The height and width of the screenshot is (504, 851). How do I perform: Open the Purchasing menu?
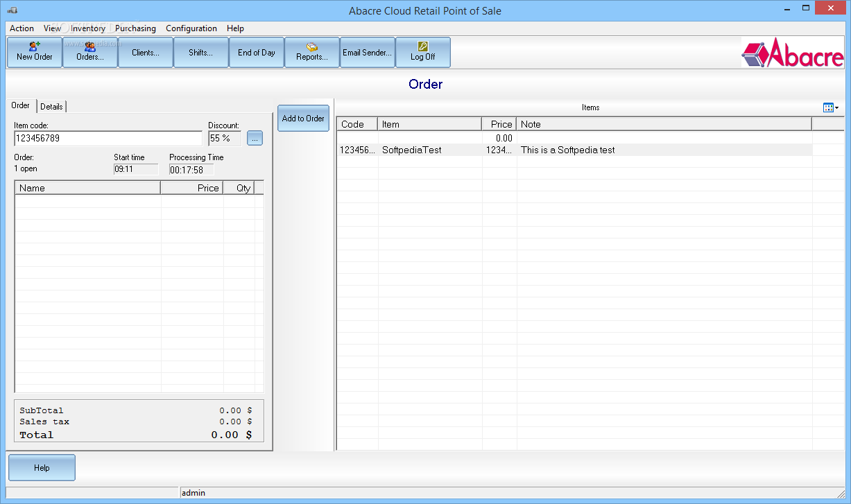135,28
